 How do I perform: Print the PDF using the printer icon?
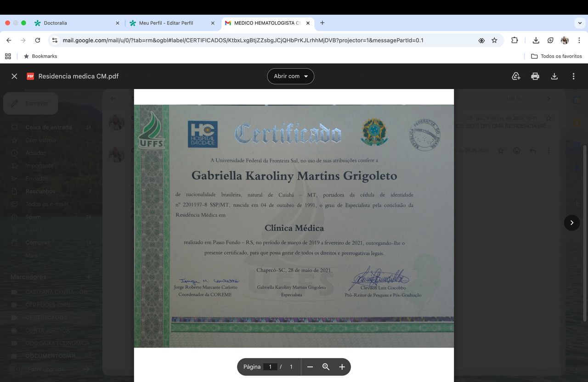tap(535, 76)
